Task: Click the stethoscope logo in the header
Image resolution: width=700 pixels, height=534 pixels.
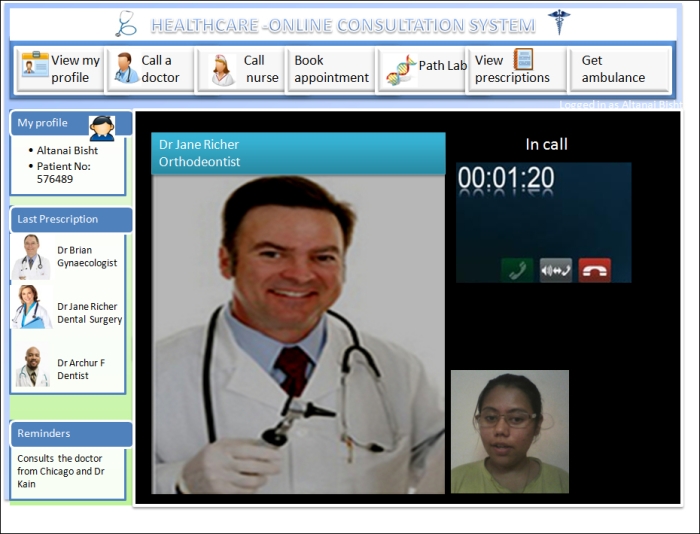Action: pos(125,24)
